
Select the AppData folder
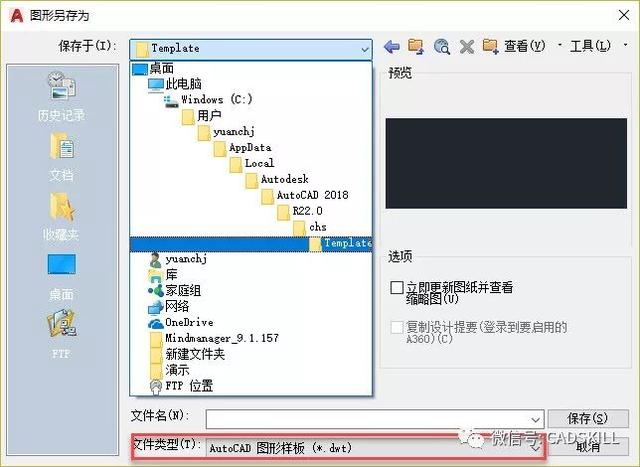pos(242,148)
